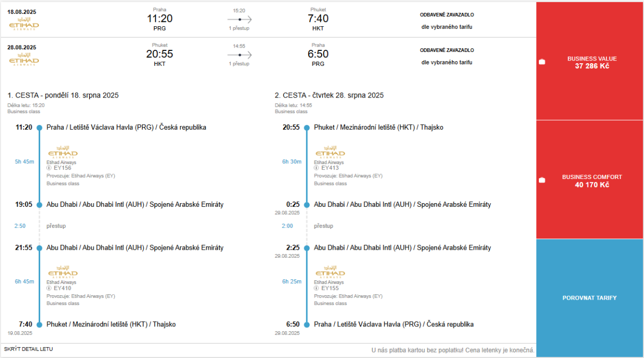Click Etihad logo above flight EY155
Screen dimensions: 644x358
pos(330,272)
